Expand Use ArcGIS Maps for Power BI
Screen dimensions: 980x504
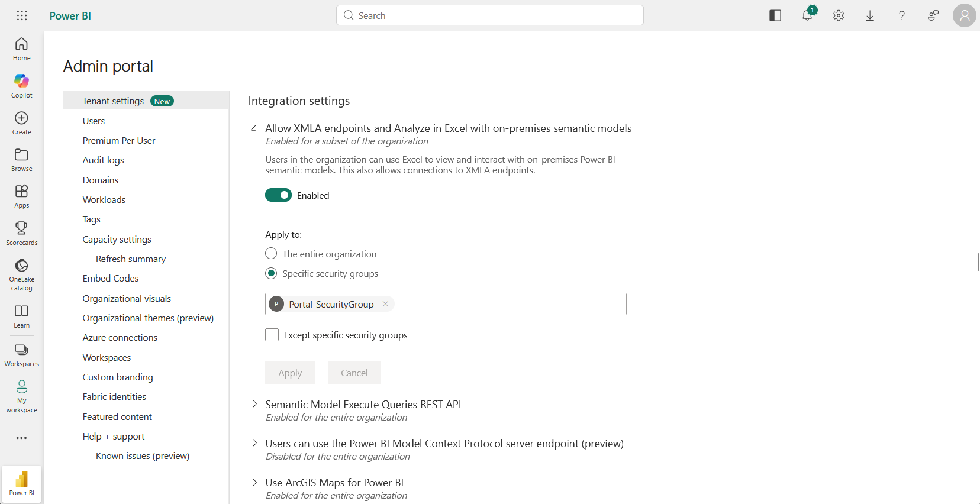tap(254, 482)
